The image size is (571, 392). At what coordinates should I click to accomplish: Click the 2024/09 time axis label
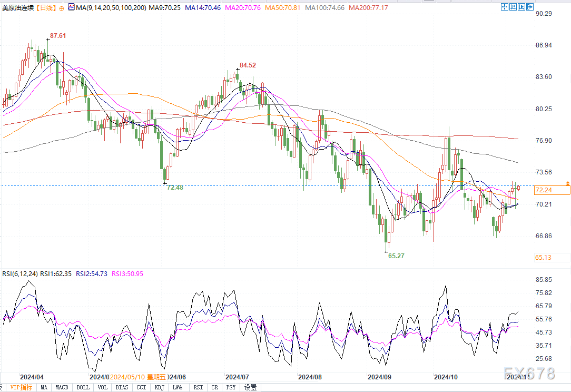coord(379,377)
